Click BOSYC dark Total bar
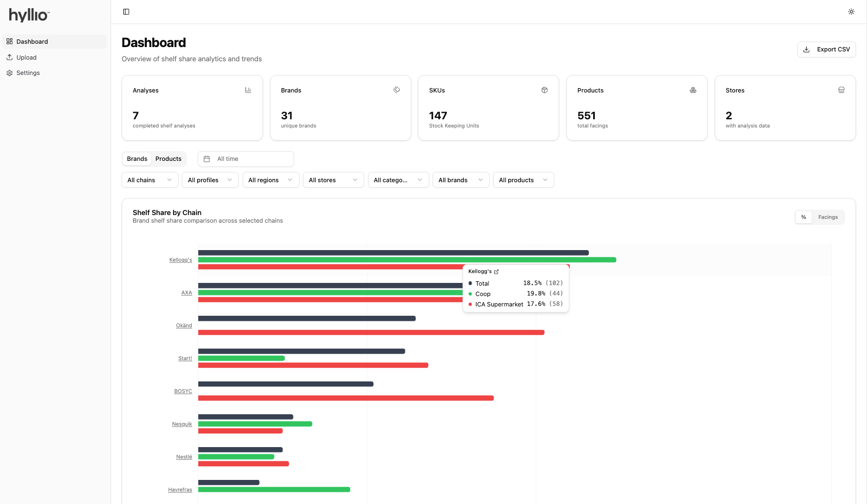Viewport: 867px width, 504px height. click(x=286, y=384)
